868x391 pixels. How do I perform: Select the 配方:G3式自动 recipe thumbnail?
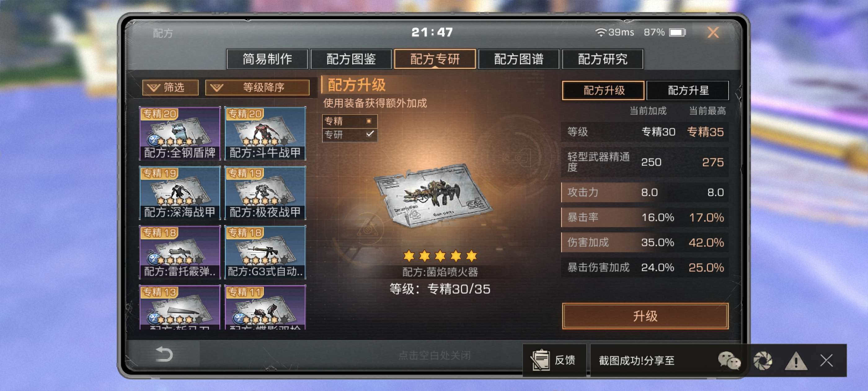pos(265,252)
